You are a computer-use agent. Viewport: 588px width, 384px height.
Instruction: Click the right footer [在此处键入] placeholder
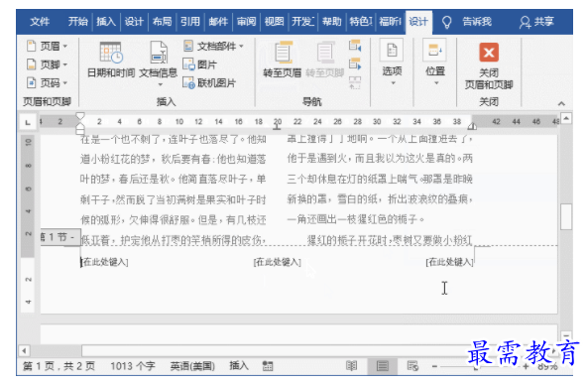[449, 262]
